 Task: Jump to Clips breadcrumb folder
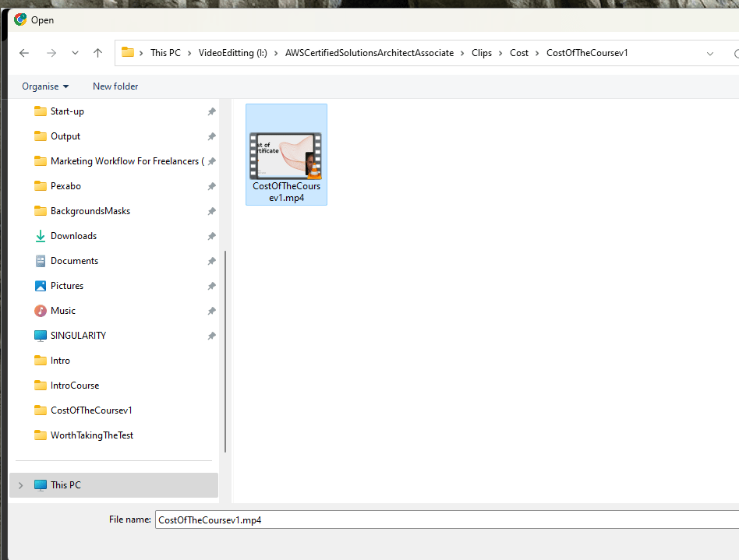pyautogui.click(x=482, y=53)
